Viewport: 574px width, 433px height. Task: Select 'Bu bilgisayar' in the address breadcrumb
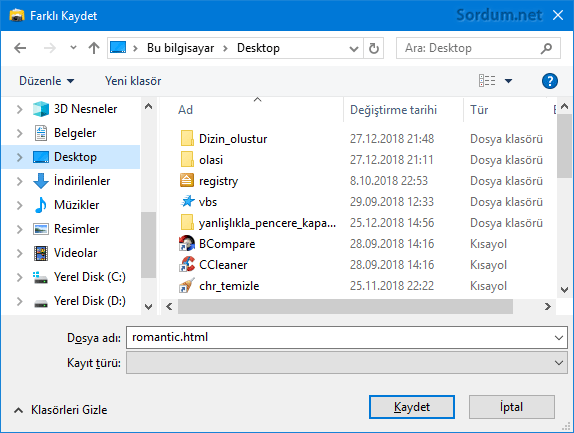click(x=180, y=48)
